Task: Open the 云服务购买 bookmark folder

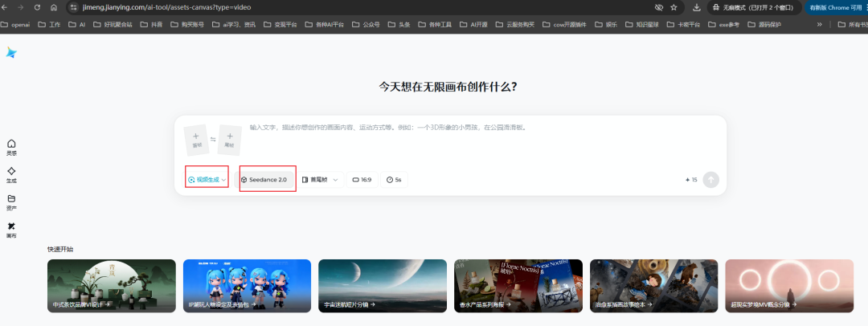Action: [x=515, y=24]
